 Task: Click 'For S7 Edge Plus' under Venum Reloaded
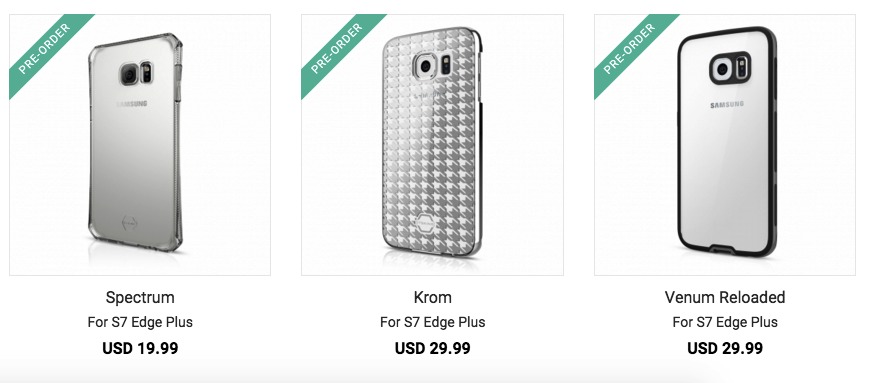point(725,322)
